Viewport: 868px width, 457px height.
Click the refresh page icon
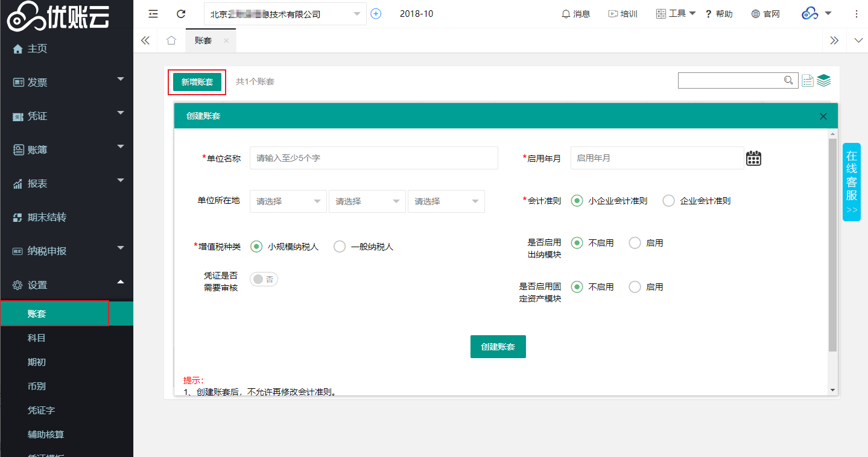coord(181,14)
